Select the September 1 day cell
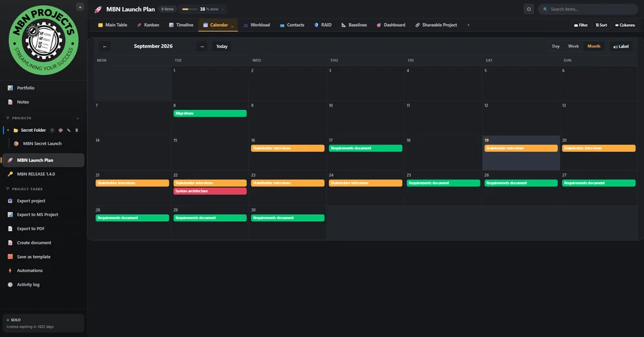 [210, 83]
